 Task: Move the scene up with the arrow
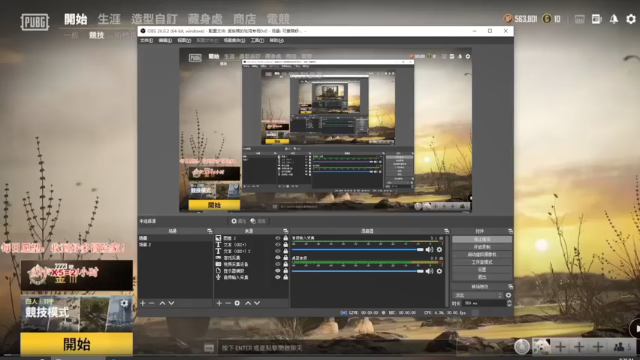coord(162,303)
